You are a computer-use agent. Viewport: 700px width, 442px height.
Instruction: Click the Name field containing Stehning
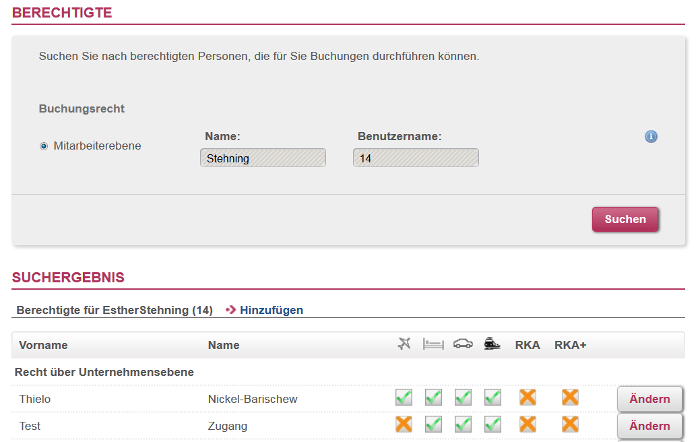263,158
